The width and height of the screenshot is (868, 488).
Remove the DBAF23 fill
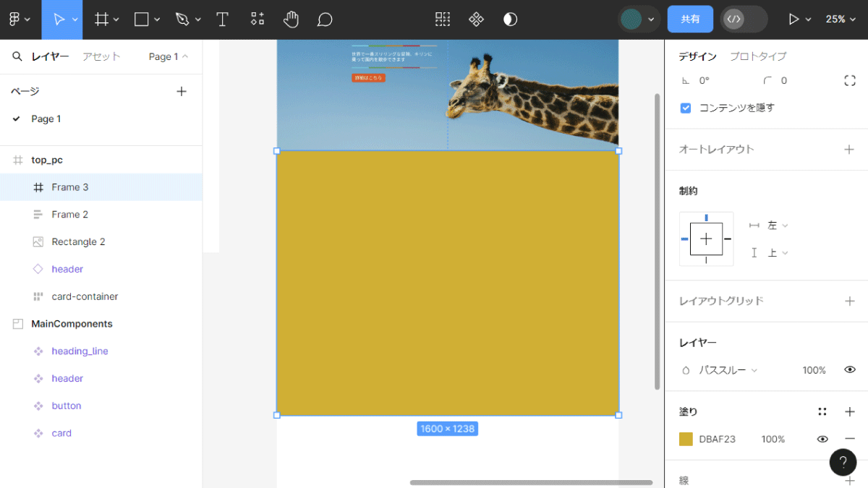click(849, 439)
